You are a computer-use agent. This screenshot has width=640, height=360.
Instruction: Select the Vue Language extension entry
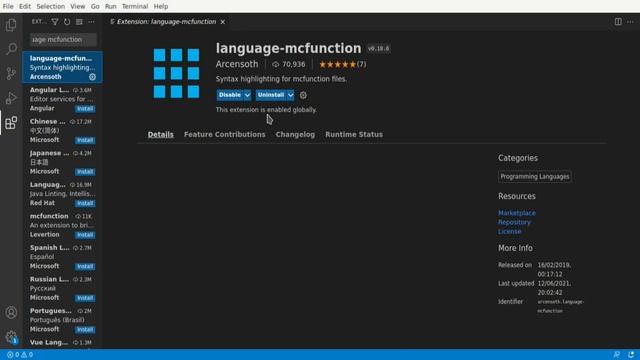[x=62, y=343]
